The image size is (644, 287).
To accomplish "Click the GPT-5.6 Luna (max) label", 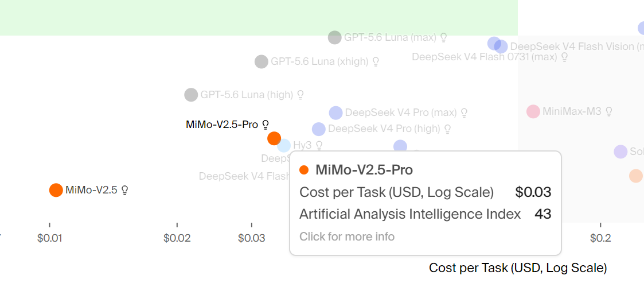I will click(390, 37).
